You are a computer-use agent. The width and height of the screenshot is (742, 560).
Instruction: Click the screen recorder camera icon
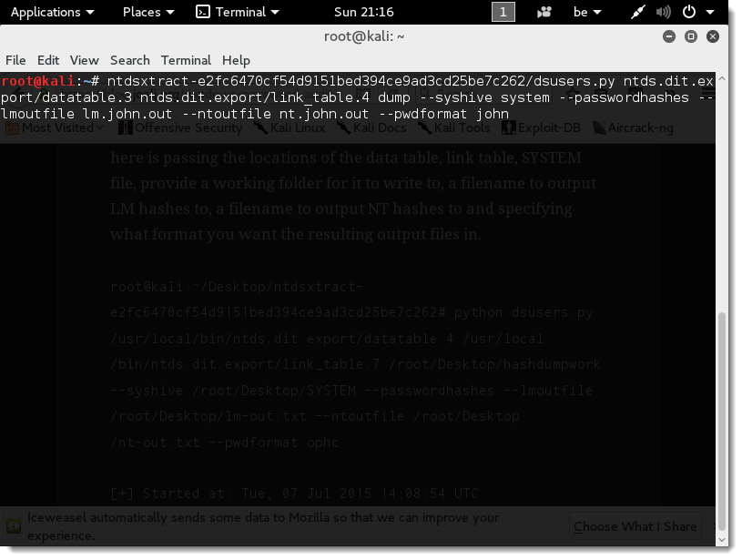click(x=544, y=12)
